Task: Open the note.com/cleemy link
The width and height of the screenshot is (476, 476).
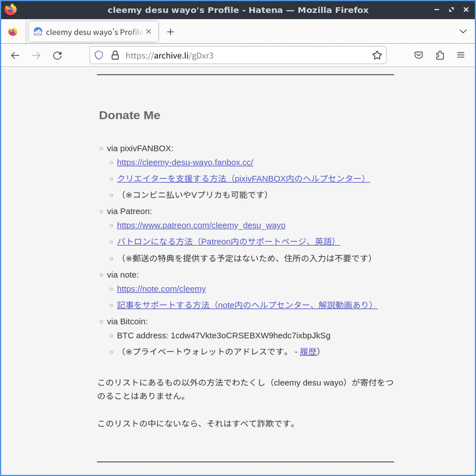Action: coord(161,289)
